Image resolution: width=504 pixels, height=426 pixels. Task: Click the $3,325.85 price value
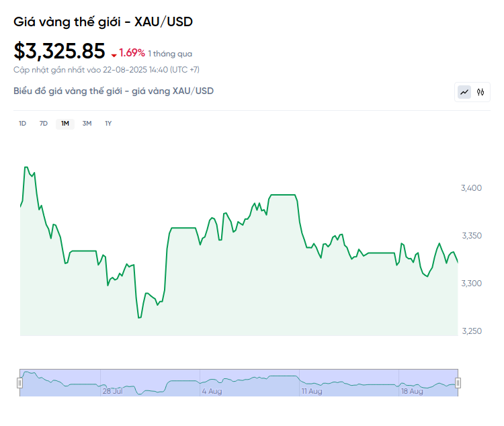pos(59,51)
